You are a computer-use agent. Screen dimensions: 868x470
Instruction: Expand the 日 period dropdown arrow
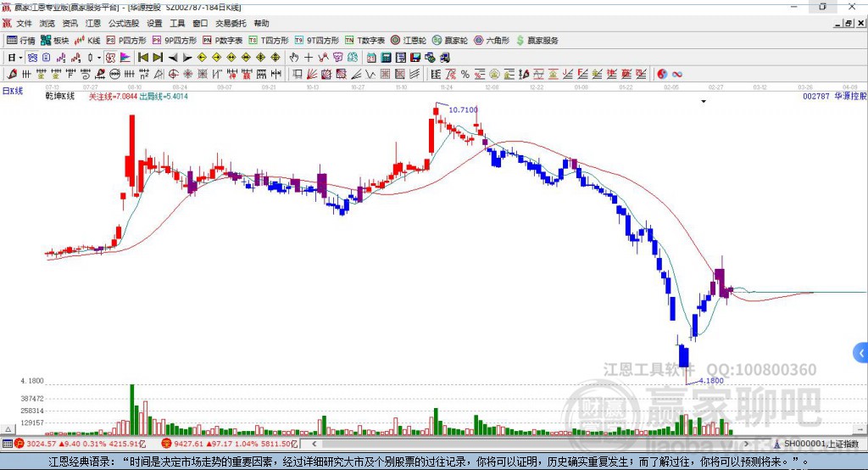(20, 58)
